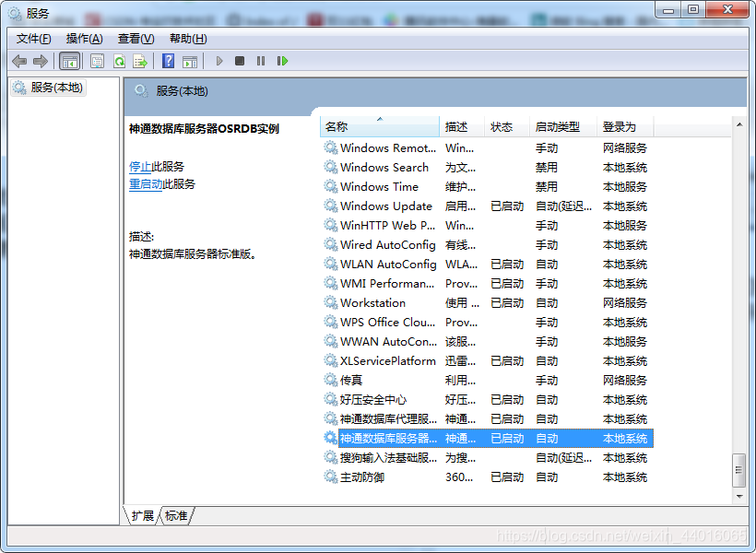Select 服务(本地) in the left tree

[x=48, y=88]
